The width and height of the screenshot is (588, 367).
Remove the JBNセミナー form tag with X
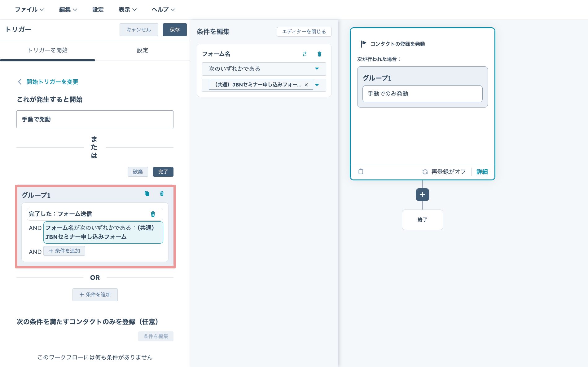tap(306, 85)
